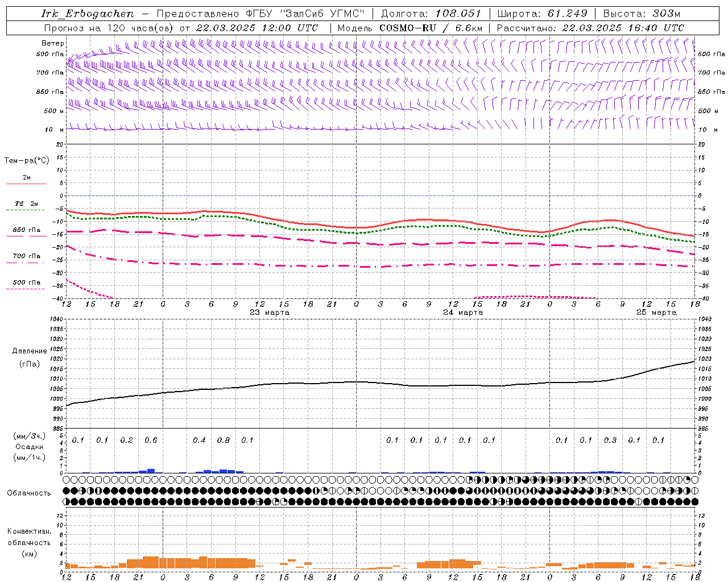728x582 pixels.
Task: Click the dotted line sample under 500 гПа legend
Action: tap(25, 289)
